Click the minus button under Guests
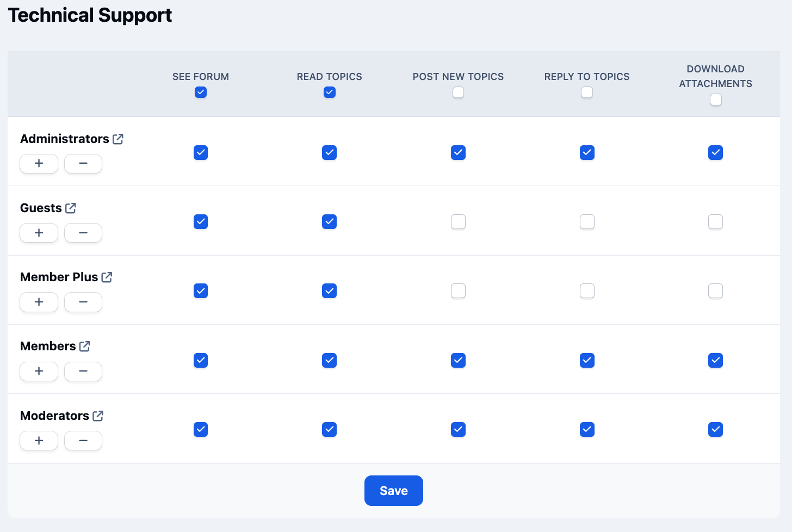Image resolution: width=792 pixels, height=532 pixels. (x=83, y=233)
